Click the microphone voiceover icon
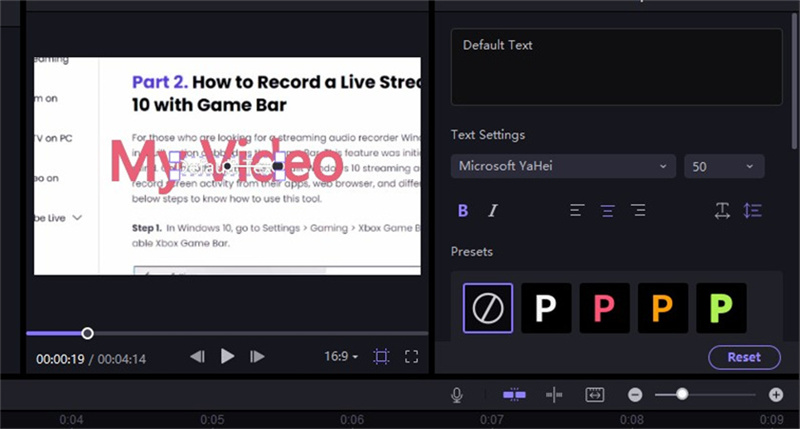The height and width of the screenshot is (429, 800). pos(457,395)
